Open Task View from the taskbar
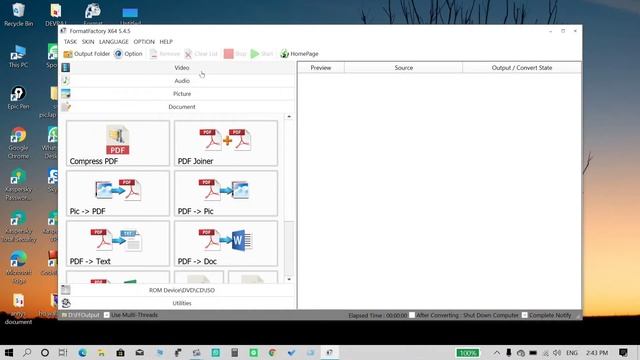The image size is (640, 360). [x=62, y=353]
